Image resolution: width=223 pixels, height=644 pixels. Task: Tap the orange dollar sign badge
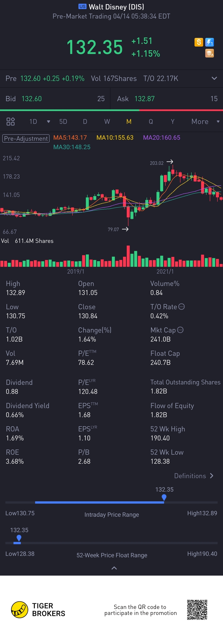198,42
